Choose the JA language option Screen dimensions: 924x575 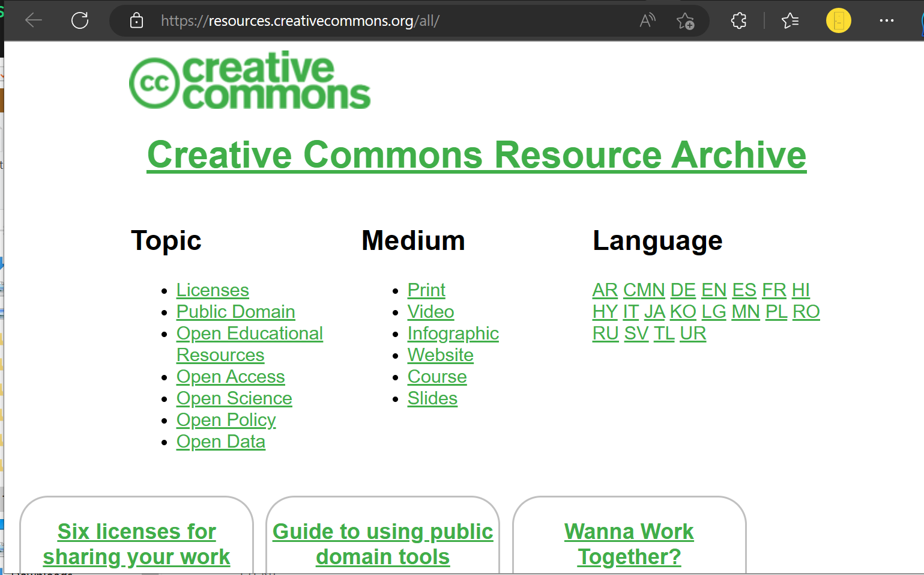[654, 311]
